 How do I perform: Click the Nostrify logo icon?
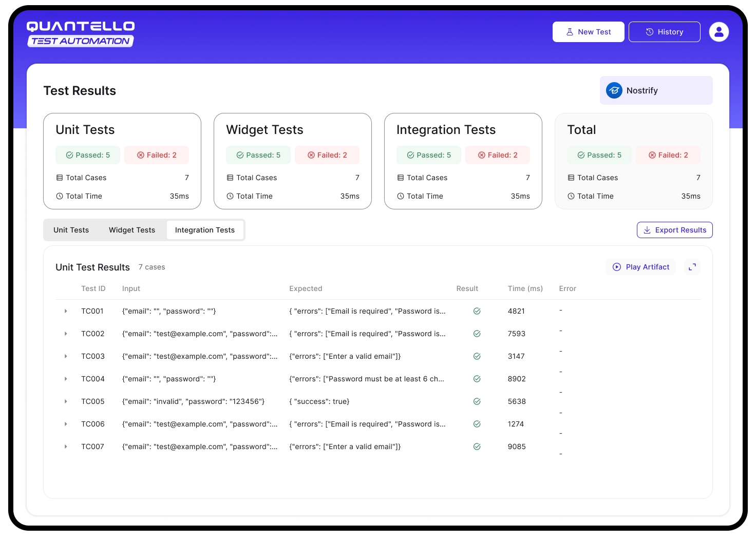click(x=614, y=90)
